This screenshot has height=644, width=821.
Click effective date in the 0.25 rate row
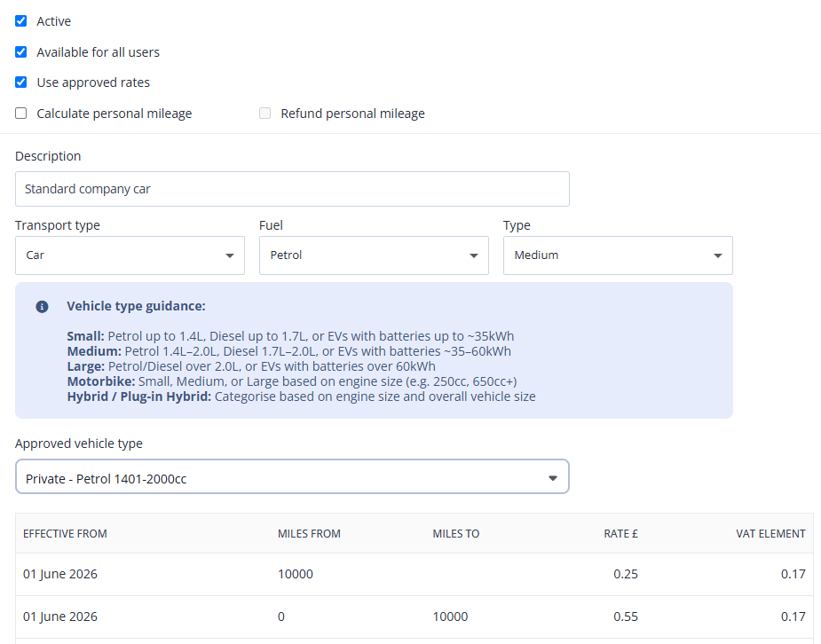pyautogui.click(x=60, y=574)
